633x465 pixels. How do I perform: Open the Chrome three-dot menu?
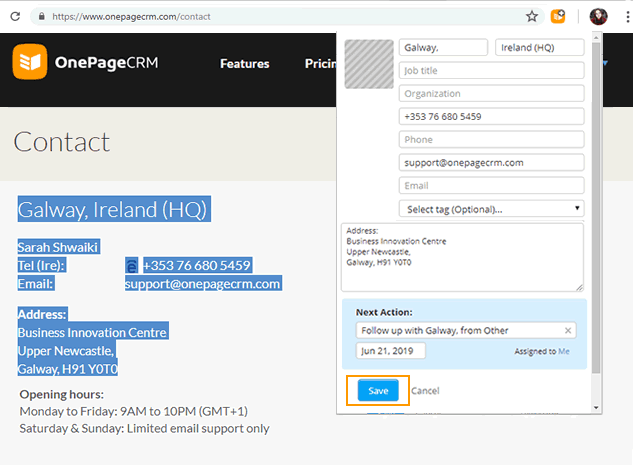coord(627,17)
